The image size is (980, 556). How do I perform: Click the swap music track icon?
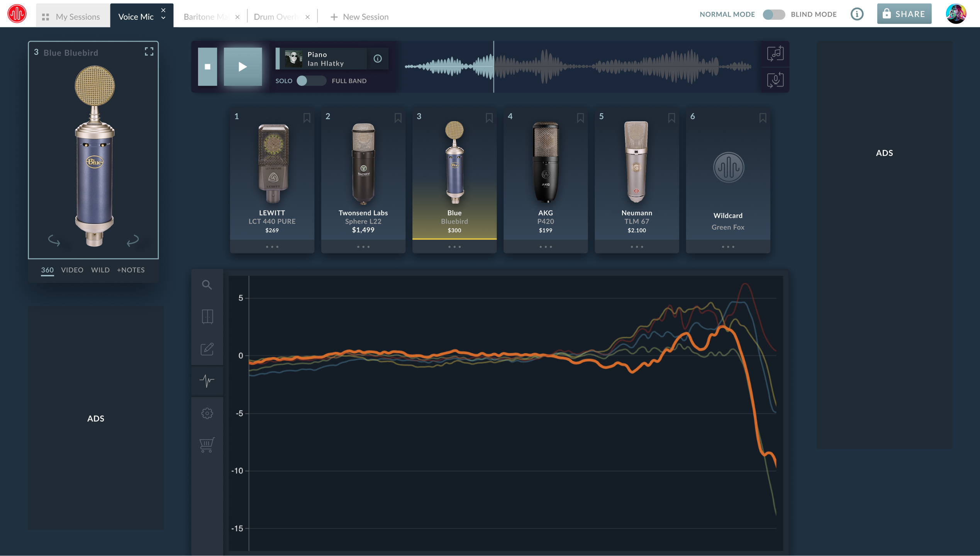coord(775,54)
